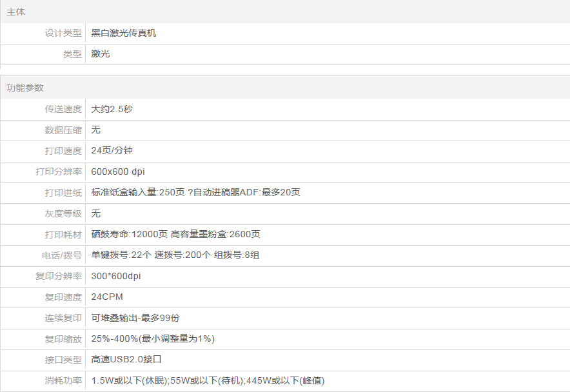Click the 高速USB2.0接口 value
This screenshot has height=392, width=570.
point(126,359)
